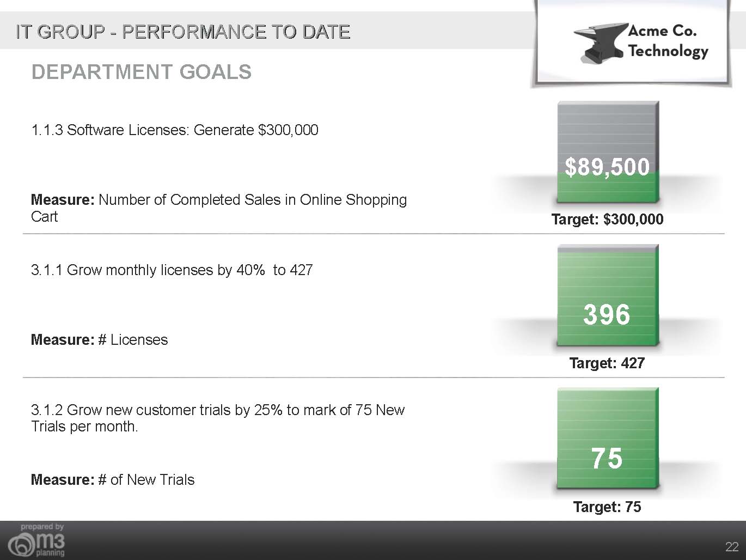
Task: Click the Measure: # Licenses text
Action: (x=100, y=340)
